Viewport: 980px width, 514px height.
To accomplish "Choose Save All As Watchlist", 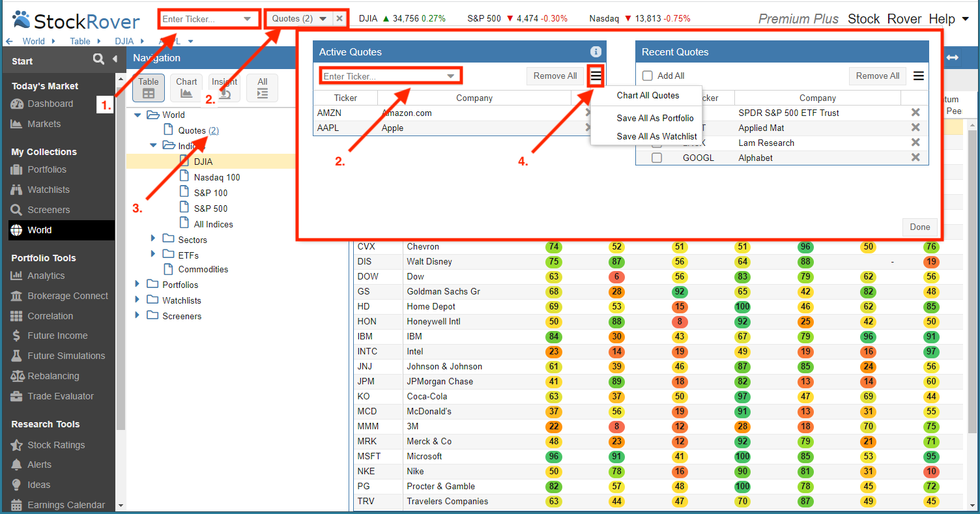I will (x=657, y=136).
